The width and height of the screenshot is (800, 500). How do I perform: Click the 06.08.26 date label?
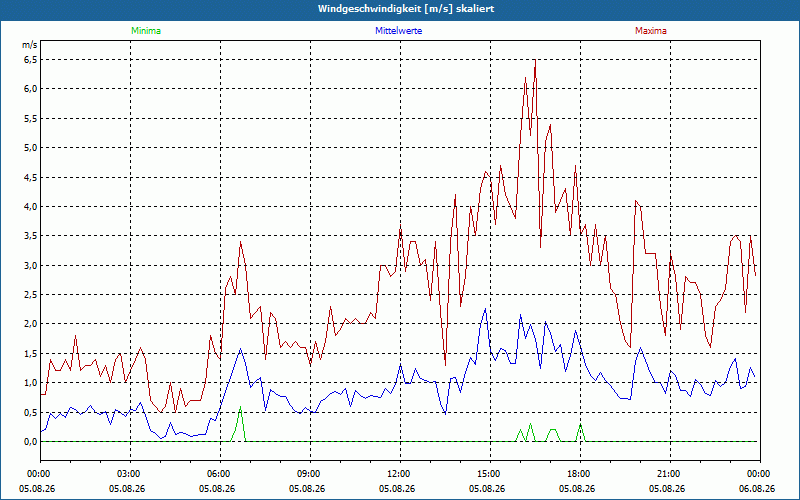click(x=757, y=489)
